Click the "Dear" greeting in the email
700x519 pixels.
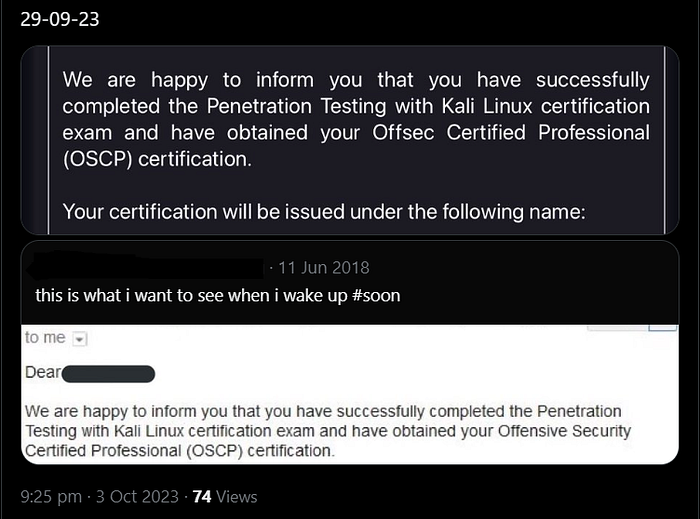[x=42, y=374]
